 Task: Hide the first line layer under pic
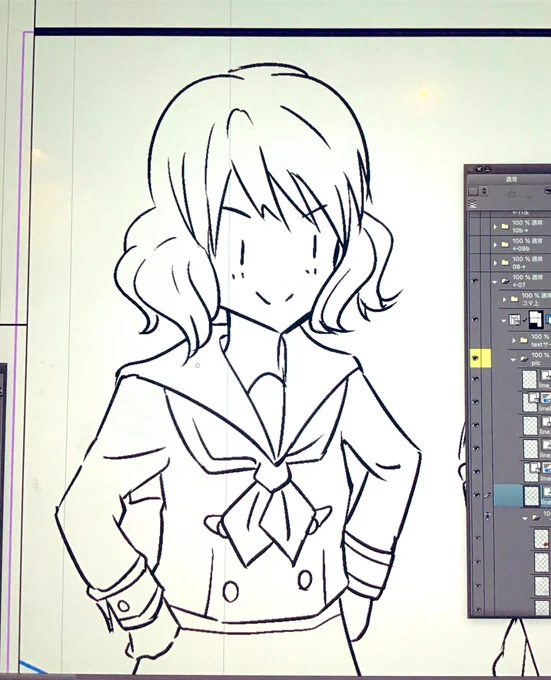(x=476, y=379)
